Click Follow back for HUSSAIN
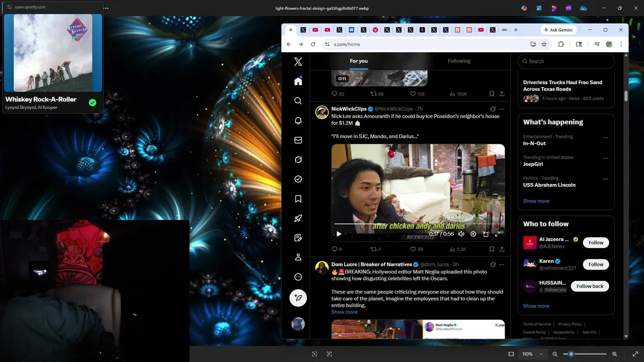This screenshot has height=362, width=644. [x=590, y=286]
